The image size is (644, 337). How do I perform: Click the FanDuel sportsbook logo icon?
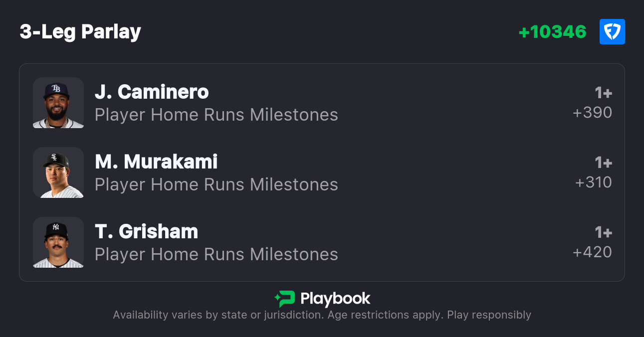tap(612, 32)
